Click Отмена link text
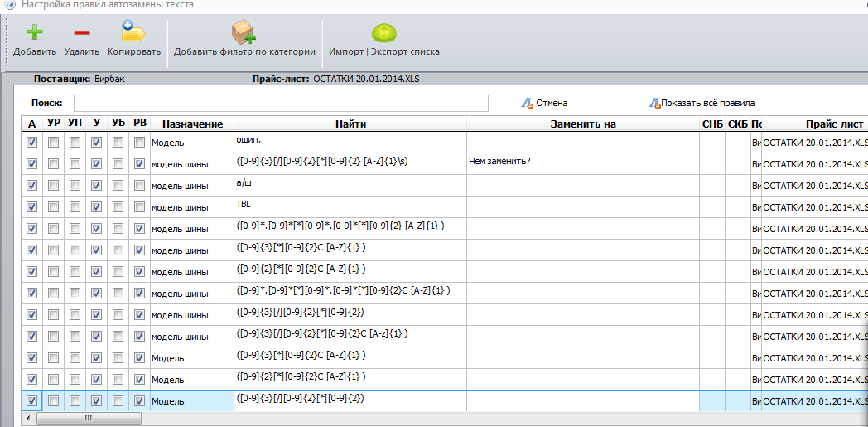The height and width of the screenshot is (427, 868). pyautogui.click(x=552, y=103)
